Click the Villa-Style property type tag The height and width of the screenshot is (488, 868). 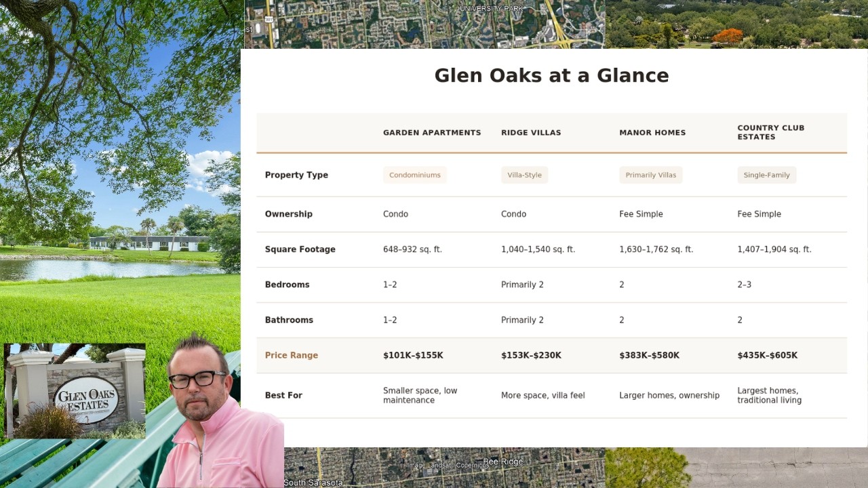524,175
